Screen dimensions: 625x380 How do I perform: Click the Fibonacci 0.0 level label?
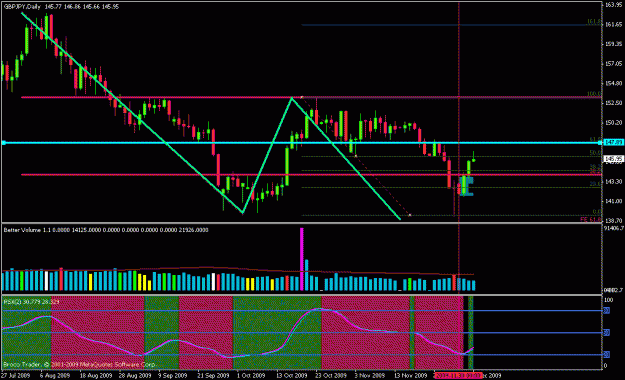597,212
